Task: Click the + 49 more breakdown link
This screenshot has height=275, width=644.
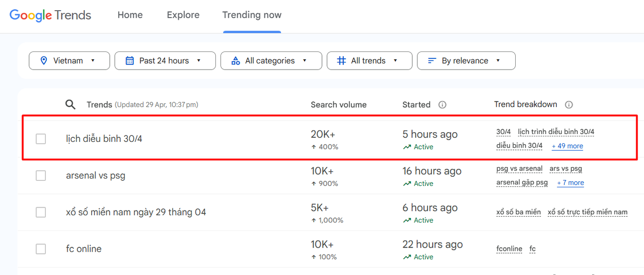Action: 567,146
